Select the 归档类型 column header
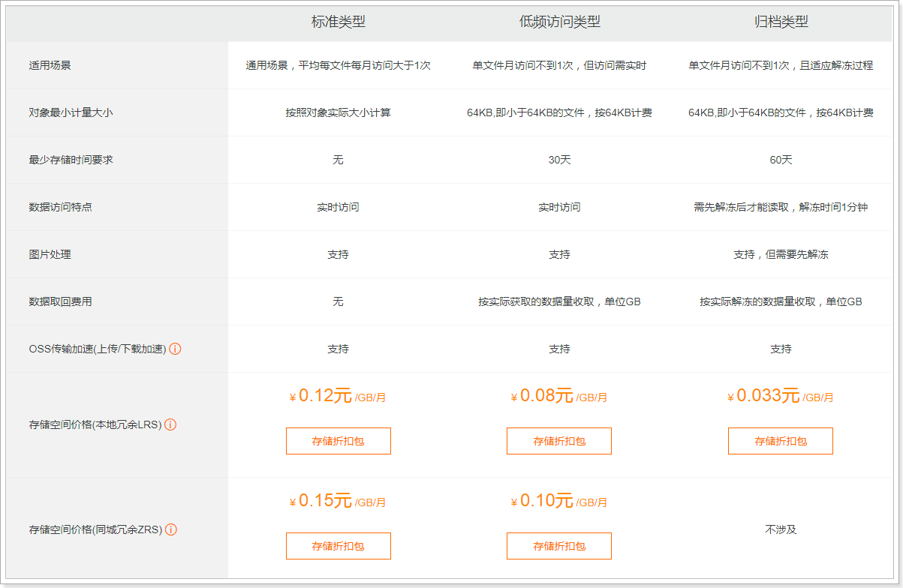The image size is (903, 588). click(x=781, y=22)
